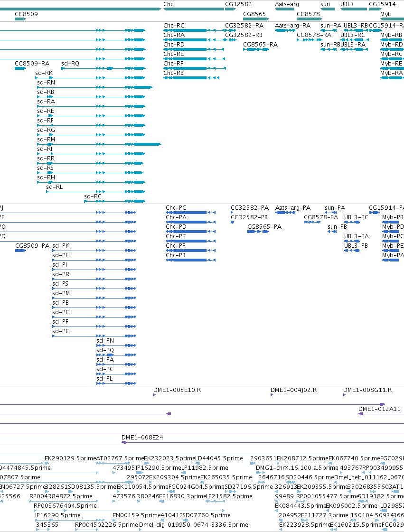Click the Chc-RB transcript label
The image size is (404, 532).
(x=173, y=73)
